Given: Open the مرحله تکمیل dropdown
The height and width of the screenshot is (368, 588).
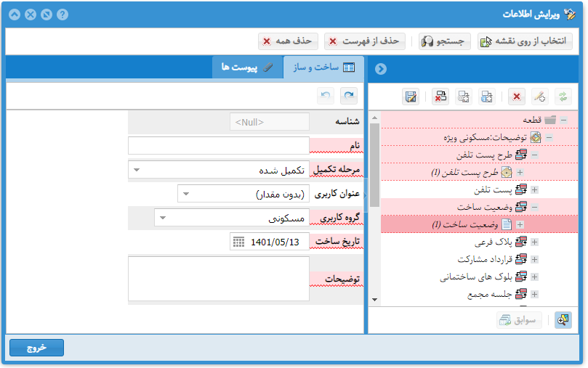Looking at the screenshot, I should point(137,170).
